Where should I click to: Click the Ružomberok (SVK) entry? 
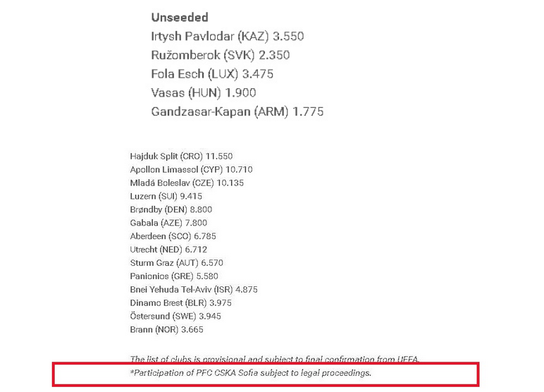point(220,55)
